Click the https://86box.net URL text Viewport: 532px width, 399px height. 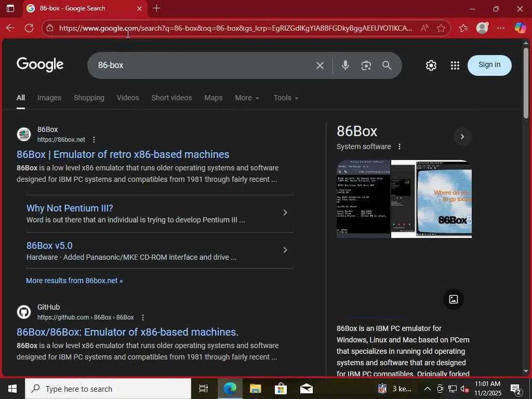click(x=61, y=140)
